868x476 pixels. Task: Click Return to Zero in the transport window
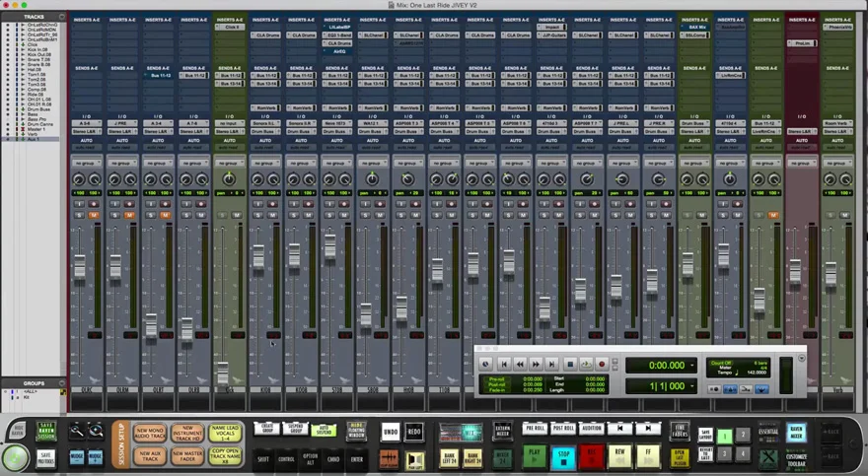504,364
